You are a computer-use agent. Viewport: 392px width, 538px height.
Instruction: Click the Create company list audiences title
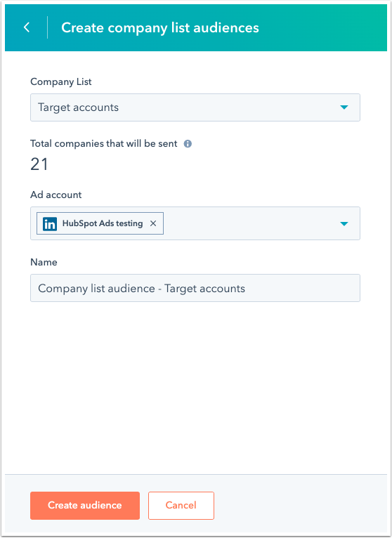point(160,27)
